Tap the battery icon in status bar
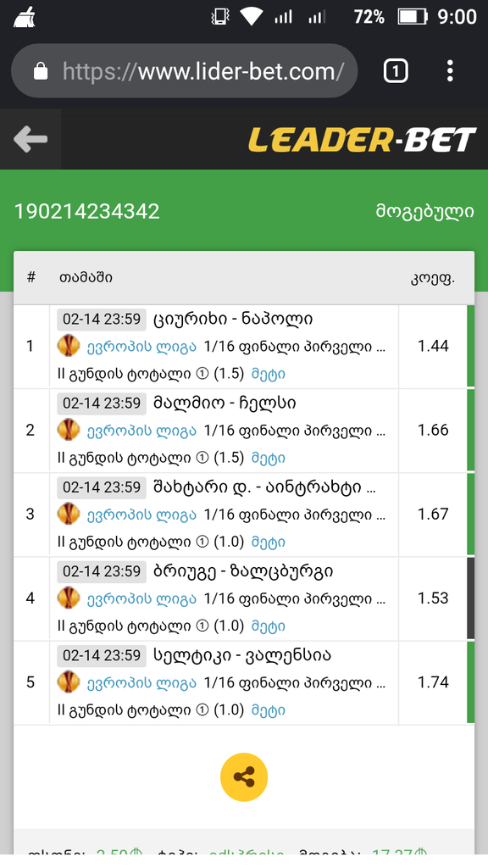Image resolution: width=488 pixels, height=868 pixels. (x=413, y=17)
